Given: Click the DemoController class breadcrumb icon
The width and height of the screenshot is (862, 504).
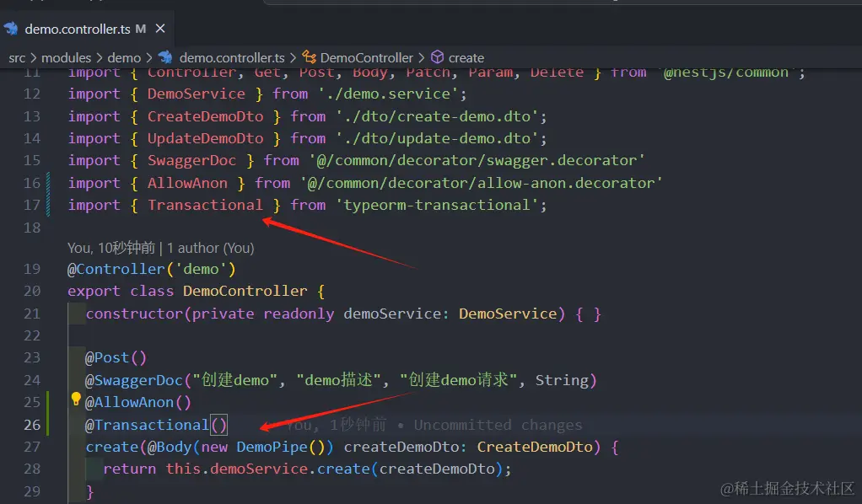Looking at the screenshot, I should [x=309, y=57].
